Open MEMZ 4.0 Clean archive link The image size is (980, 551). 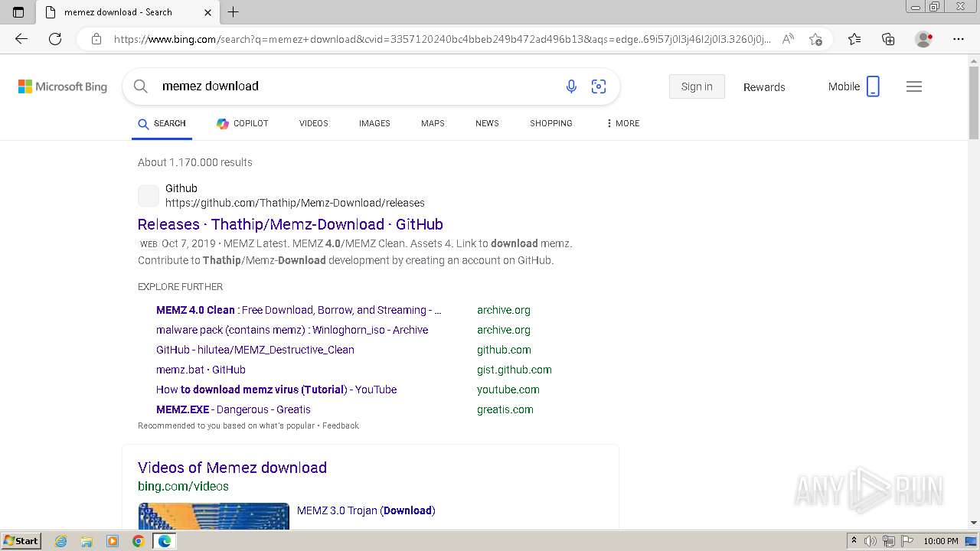(299, 310)
